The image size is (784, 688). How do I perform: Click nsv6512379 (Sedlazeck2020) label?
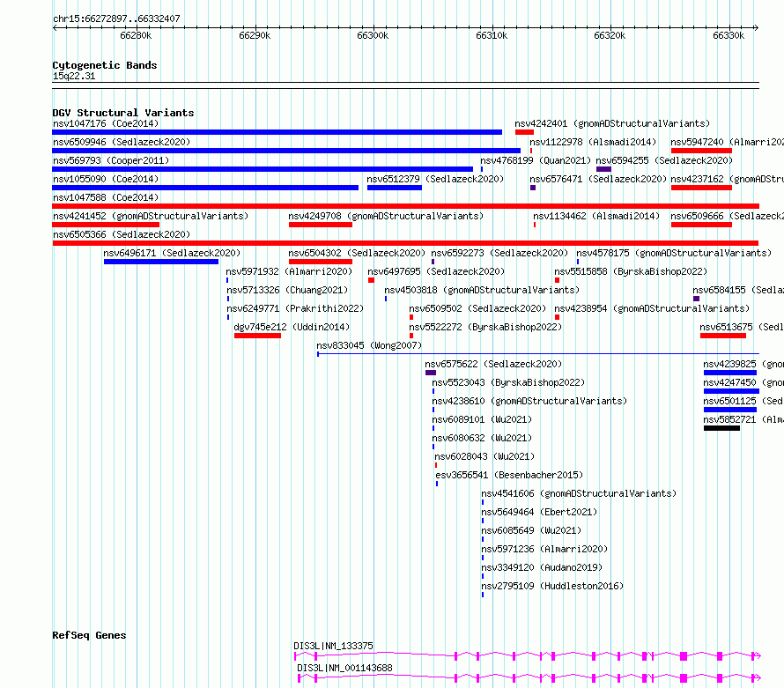click(x=435, y=179)
